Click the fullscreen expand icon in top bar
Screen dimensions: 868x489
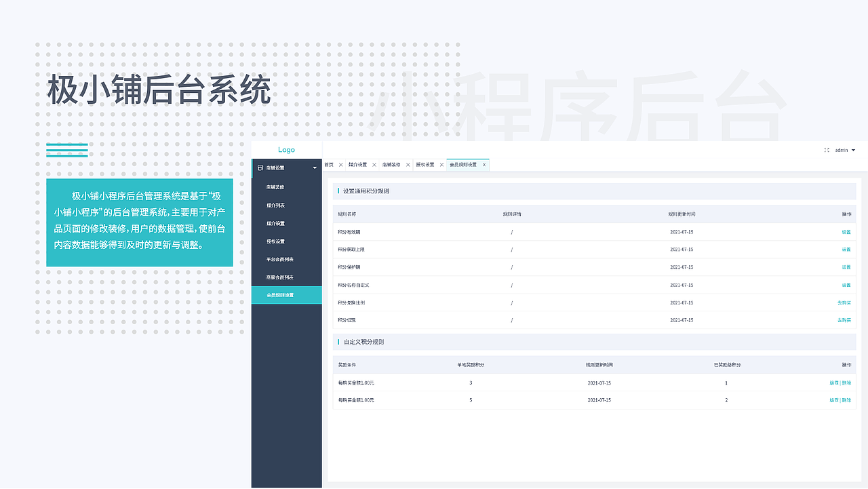click(826, 150)
